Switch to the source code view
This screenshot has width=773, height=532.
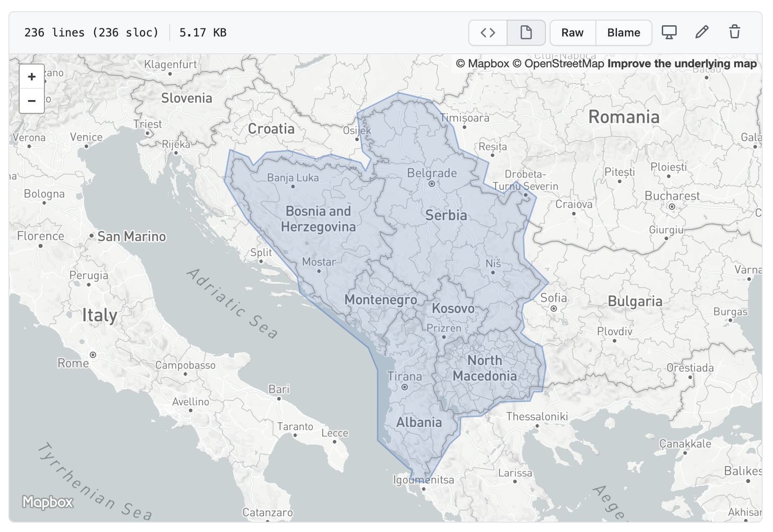pos(487,33)
